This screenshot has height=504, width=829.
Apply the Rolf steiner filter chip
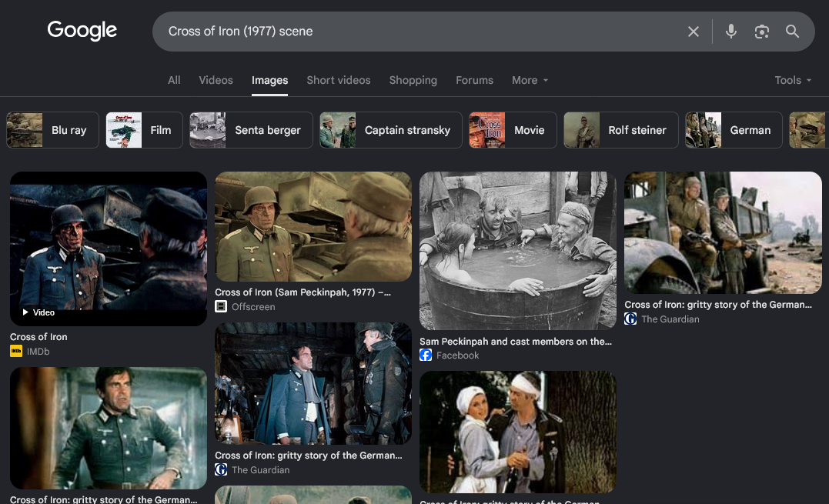[x=620, y=130]
